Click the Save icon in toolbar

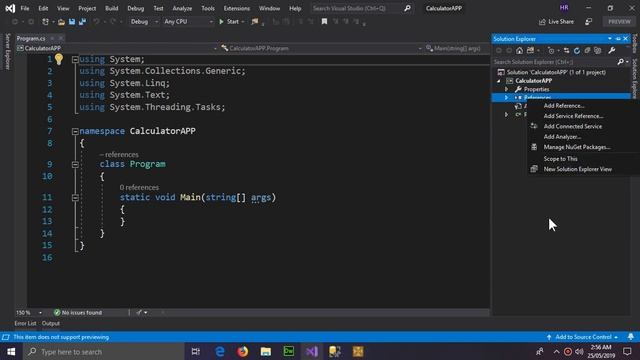pyautogui.click(x=72, y=22)
